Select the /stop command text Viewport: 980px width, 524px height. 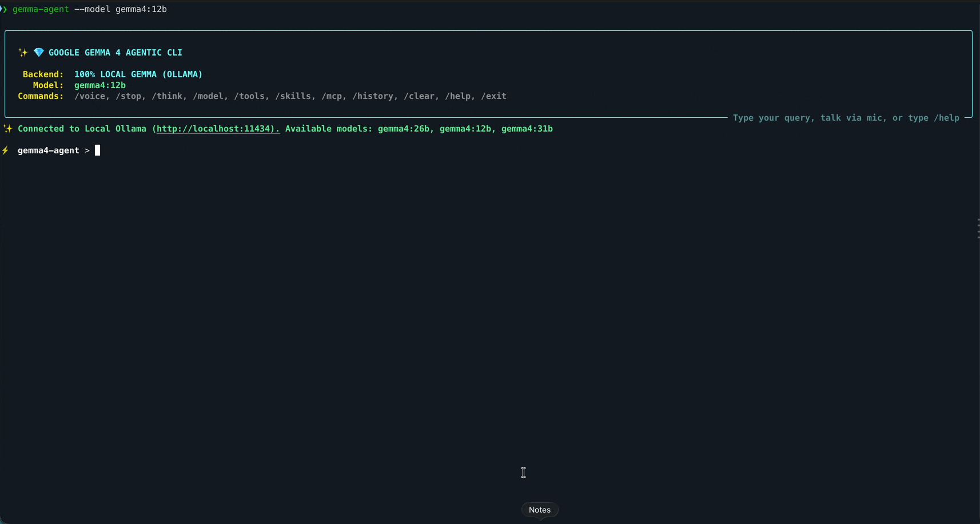tap(129, 96)
